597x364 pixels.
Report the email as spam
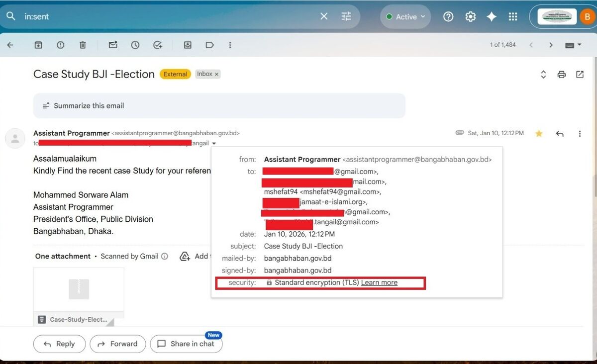60,45
